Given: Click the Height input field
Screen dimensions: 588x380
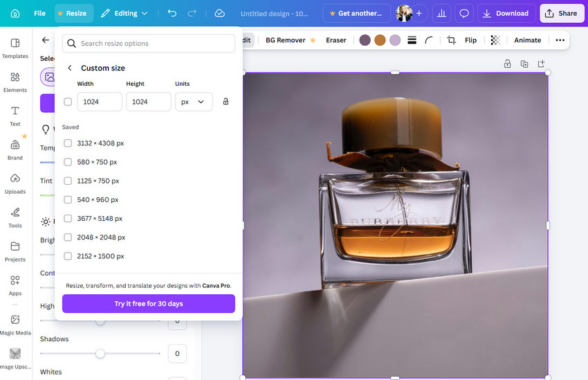Looking at the screenshot, I should [x=149, y=102].
